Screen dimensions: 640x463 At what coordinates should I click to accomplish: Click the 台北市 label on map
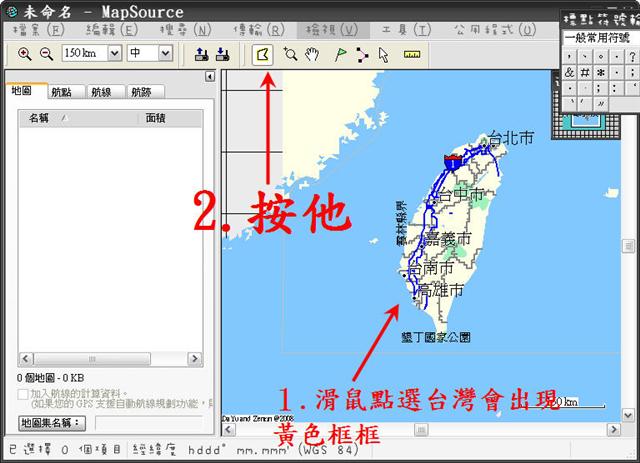tap(511, 138)
